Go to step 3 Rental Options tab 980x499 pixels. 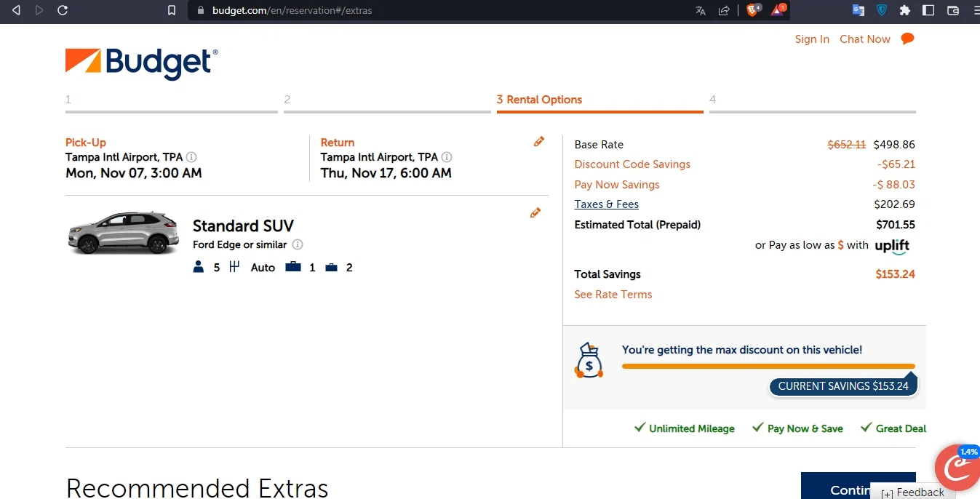(539, 100)
